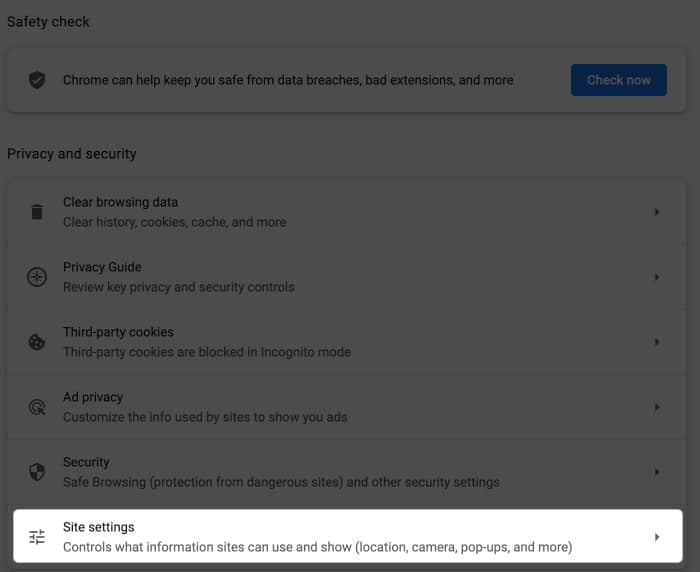Viewport: 700px width, 572px height.
Task: Open the Security title
Action: [86, 462]
